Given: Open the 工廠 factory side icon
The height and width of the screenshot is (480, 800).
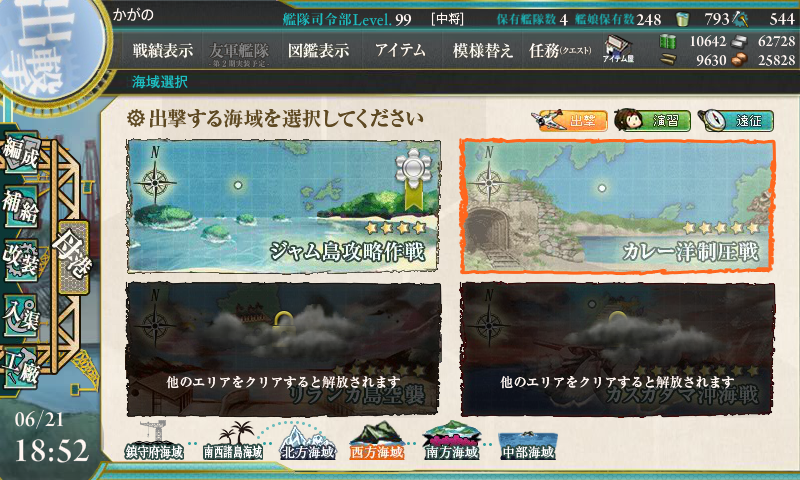Looking at the screenshot, I should click(x=20, y=368).
